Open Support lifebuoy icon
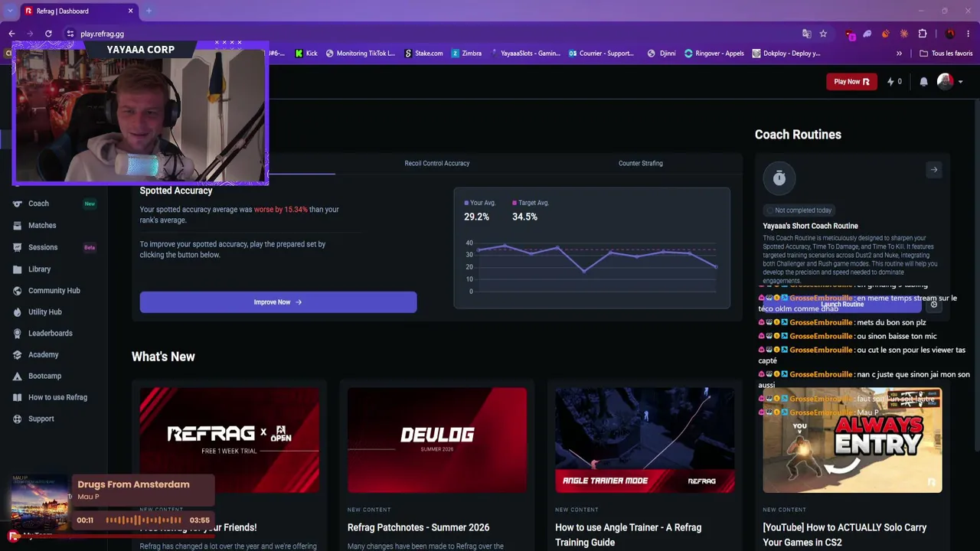 point(17,419)
